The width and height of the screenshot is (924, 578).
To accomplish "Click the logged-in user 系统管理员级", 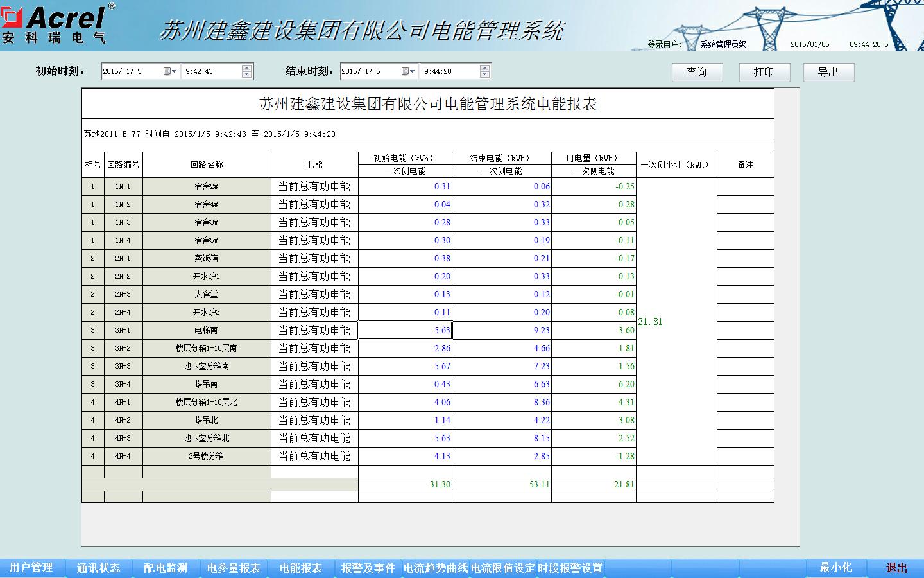I will click(724, 44).
